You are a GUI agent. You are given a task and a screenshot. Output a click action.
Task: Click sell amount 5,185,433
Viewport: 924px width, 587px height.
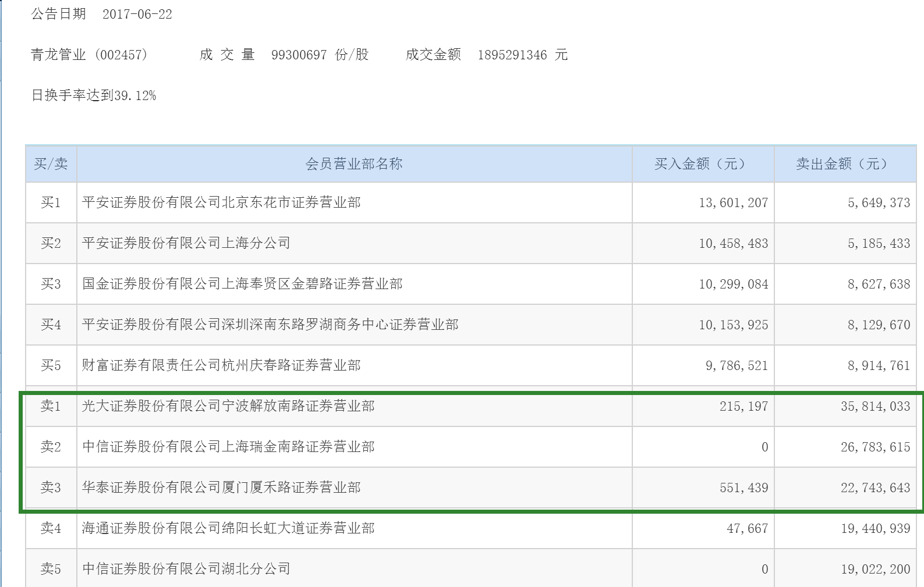click(x=879, y=243)
